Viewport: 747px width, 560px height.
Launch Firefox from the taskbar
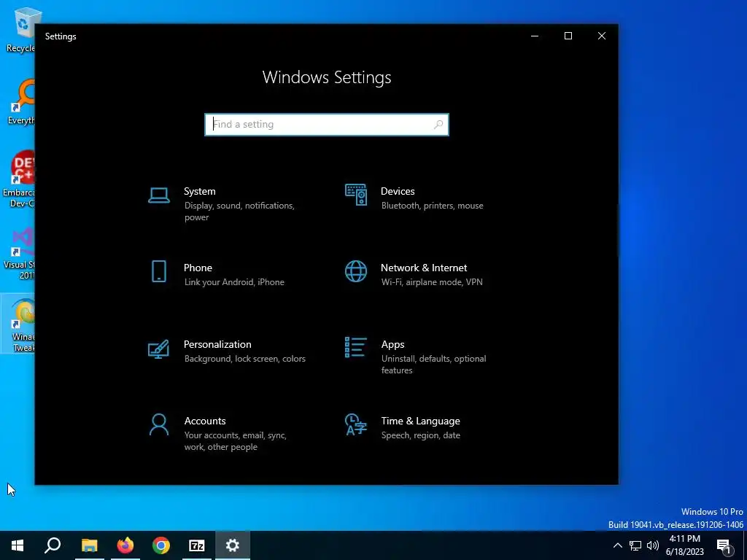pyautogui.click(x=125, y=545)
